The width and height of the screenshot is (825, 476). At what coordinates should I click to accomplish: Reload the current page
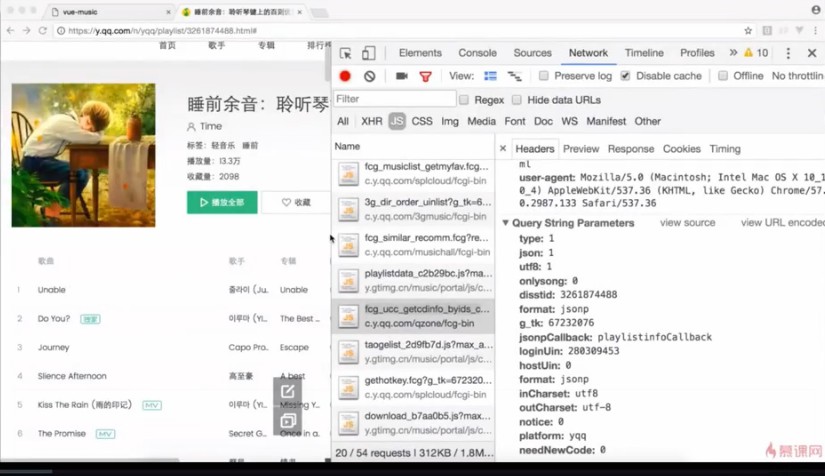point(43,31)
